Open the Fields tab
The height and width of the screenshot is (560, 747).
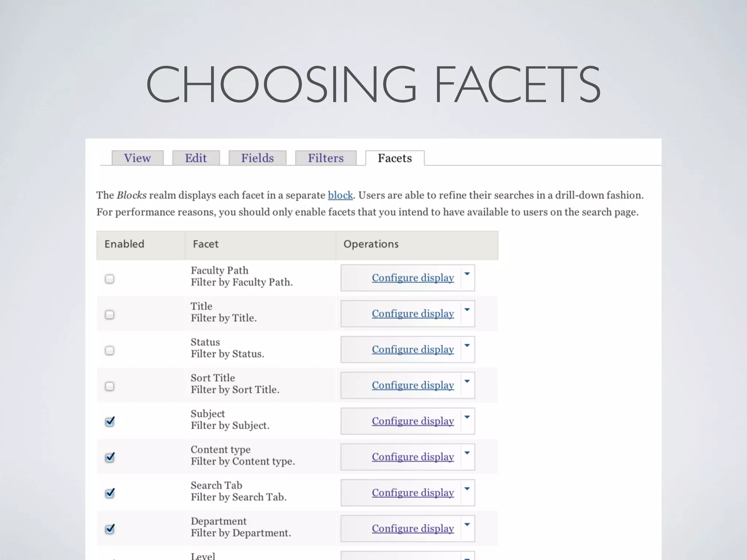point(258,158)
